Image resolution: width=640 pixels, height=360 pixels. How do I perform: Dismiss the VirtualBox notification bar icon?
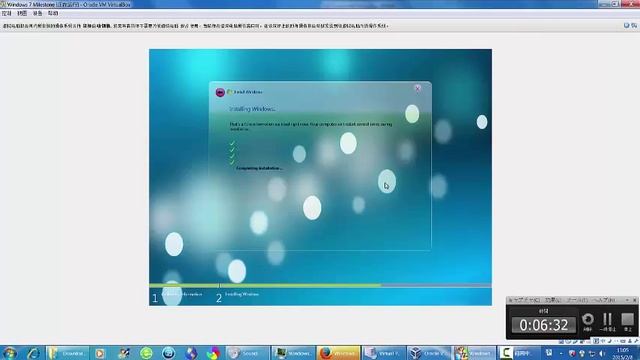click(627, 25)
